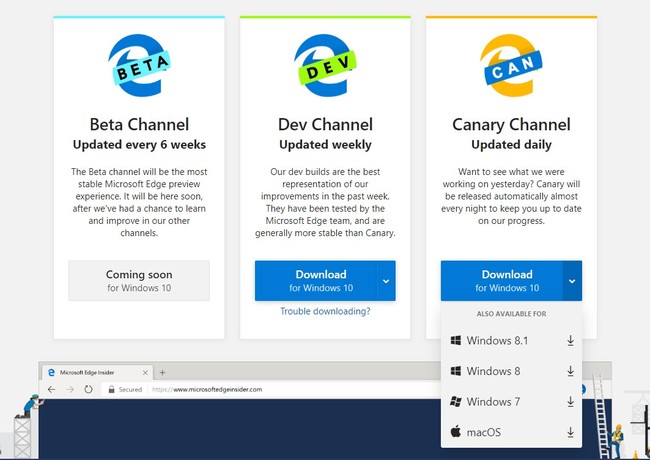Click the 'Updated weekly' text
This screenshot has width=650, height=460.
(325, 145)
